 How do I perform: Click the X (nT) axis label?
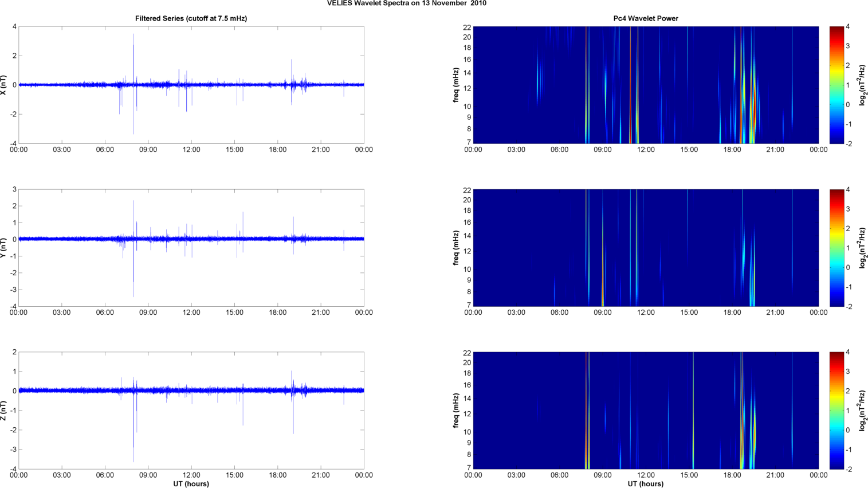click(4, 85)
